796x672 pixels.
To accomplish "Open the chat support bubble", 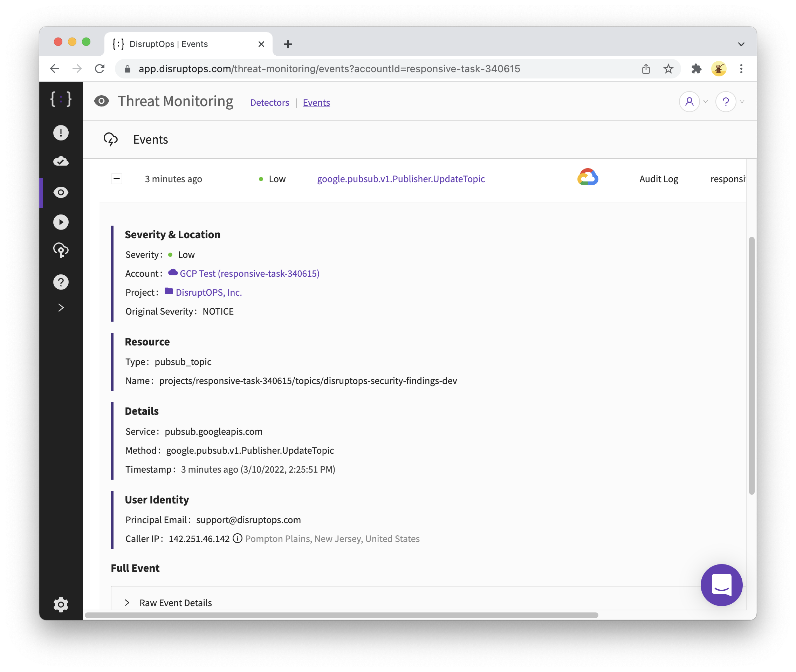I will click(x=721, y=585).
